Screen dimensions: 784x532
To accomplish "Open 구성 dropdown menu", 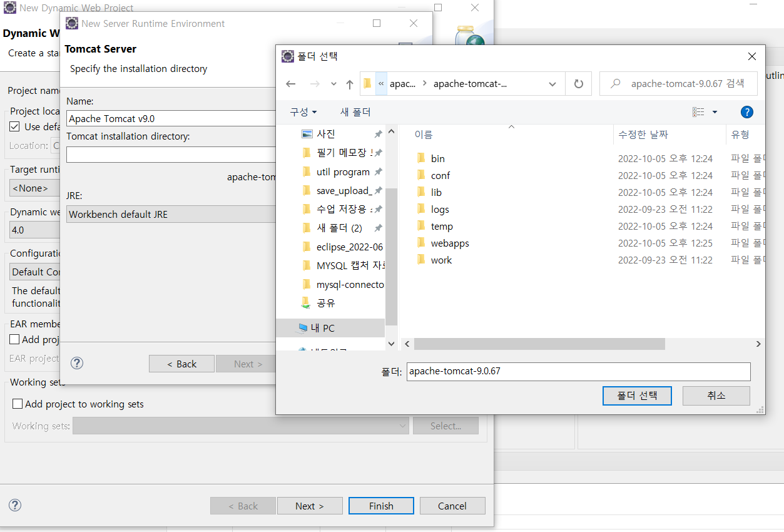I will point(303,112).
